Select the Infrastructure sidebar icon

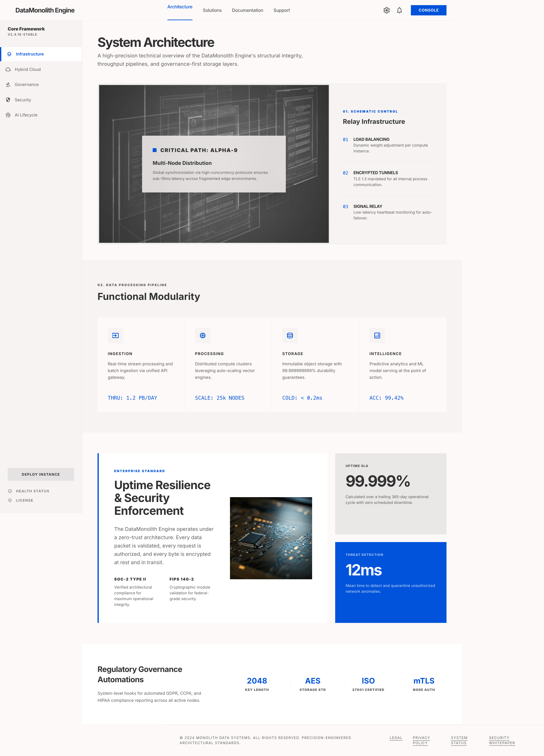click(x=9, y=54)
